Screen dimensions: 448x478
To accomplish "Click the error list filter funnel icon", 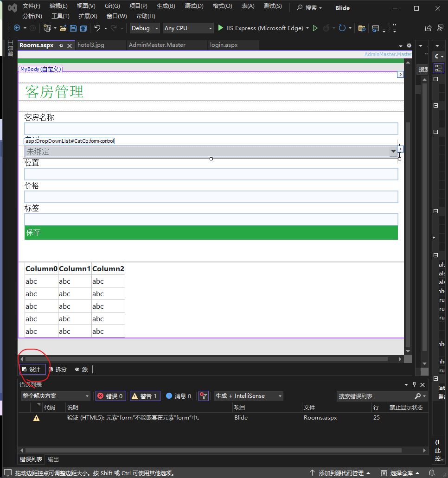I will pyautogui.click(x=204, y=396).
